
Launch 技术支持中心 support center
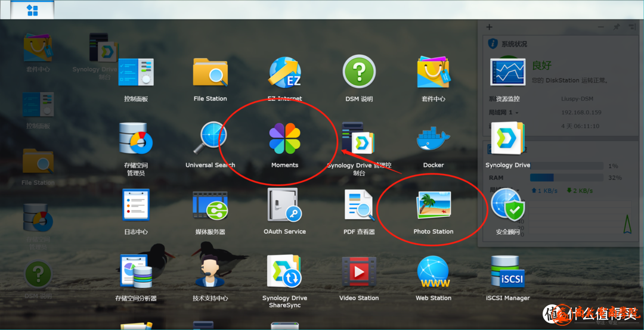[210, 271]
